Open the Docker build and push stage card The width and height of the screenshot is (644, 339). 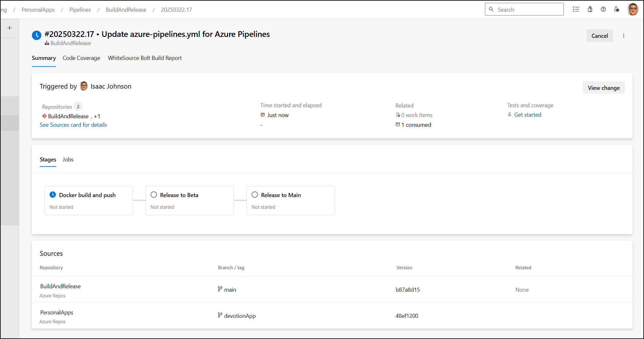[89, 201]
